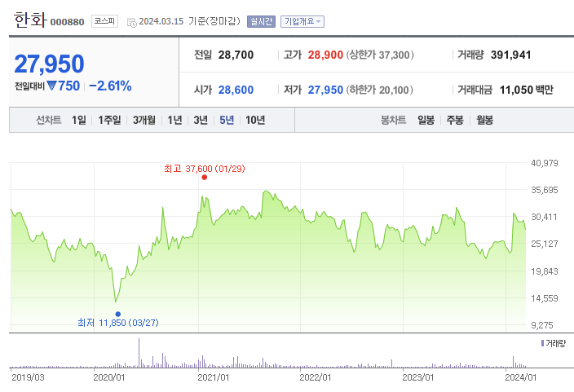Click the 거래량 value 391,941

[x=510, y=55]
